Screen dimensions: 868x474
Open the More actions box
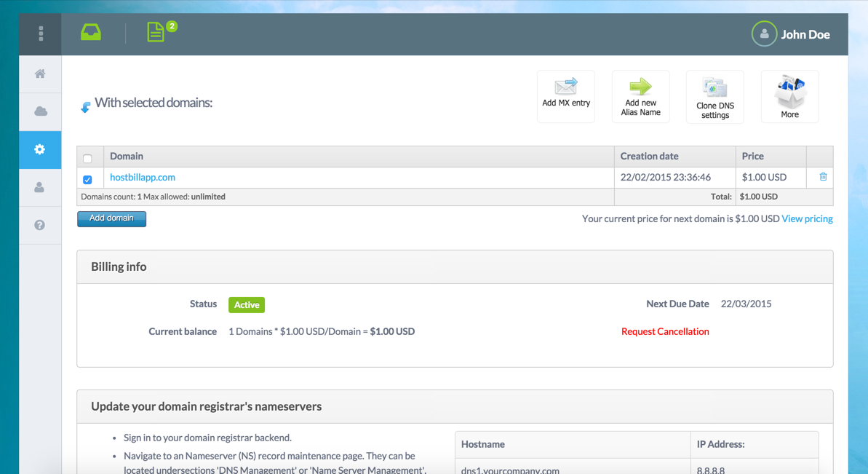click(790, 96)
